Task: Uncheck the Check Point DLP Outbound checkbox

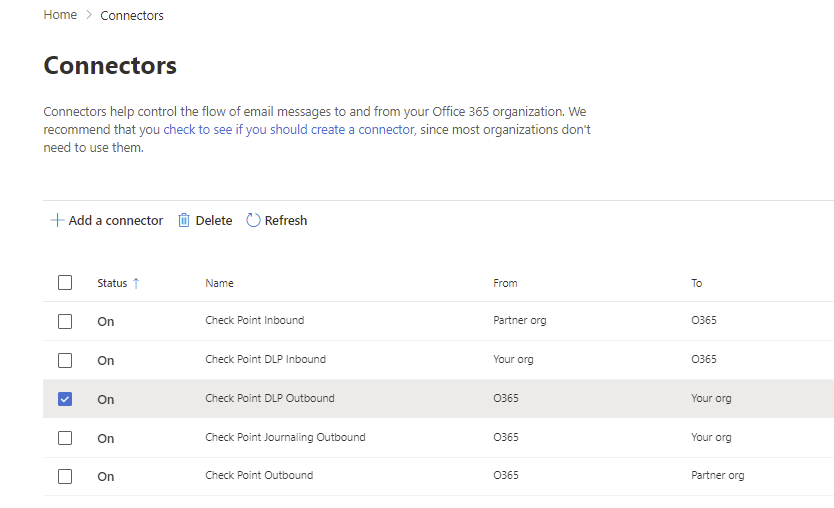Action: 65,399
